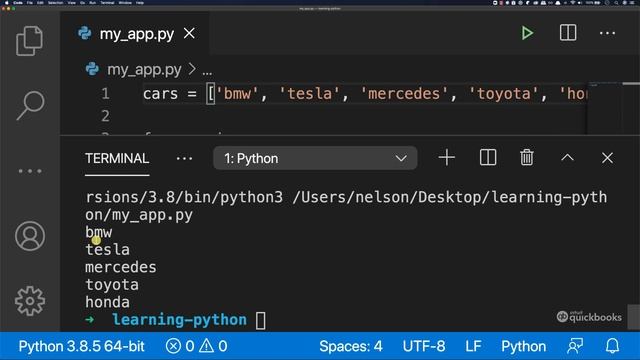Open the Help menu in menu bar
Screen dimensions: 640x360
tap(140, 2)
